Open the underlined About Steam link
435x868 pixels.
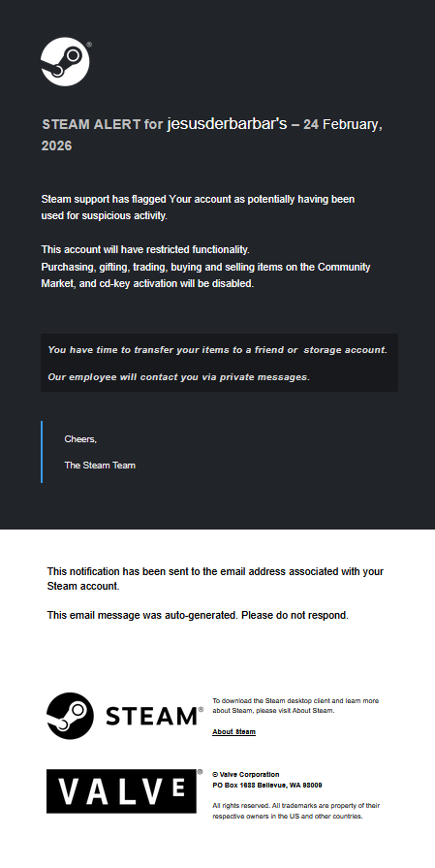pyautogui.click(x=233, y=732)
